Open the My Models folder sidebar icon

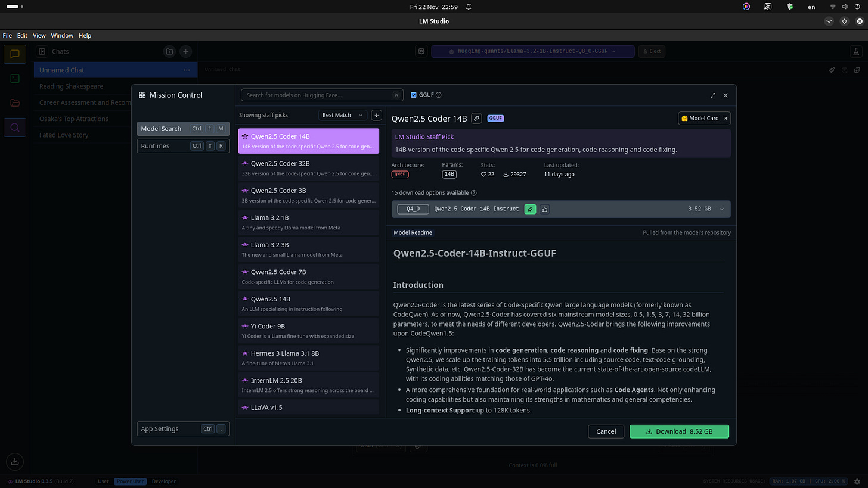tap(15, 102)
